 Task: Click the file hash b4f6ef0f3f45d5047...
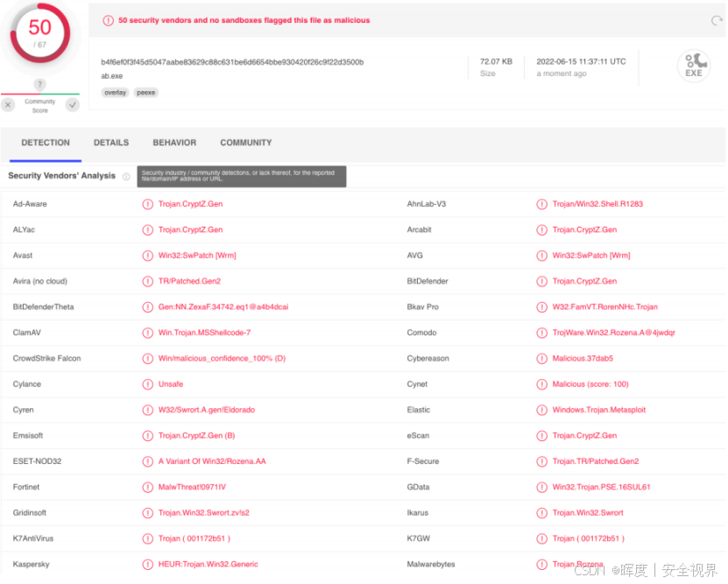pos(232,62)
